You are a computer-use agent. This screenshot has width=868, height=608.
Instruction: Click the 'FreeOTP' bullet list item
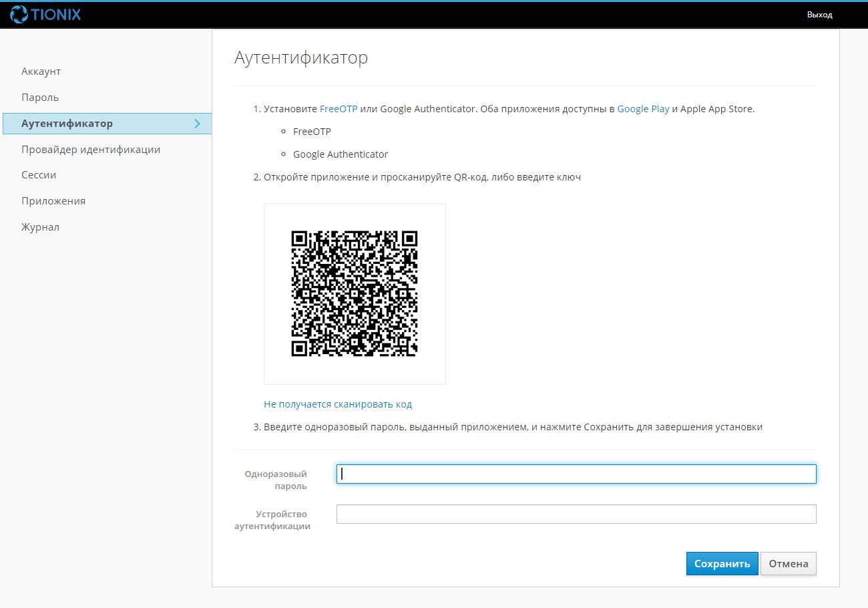[312, 132]
